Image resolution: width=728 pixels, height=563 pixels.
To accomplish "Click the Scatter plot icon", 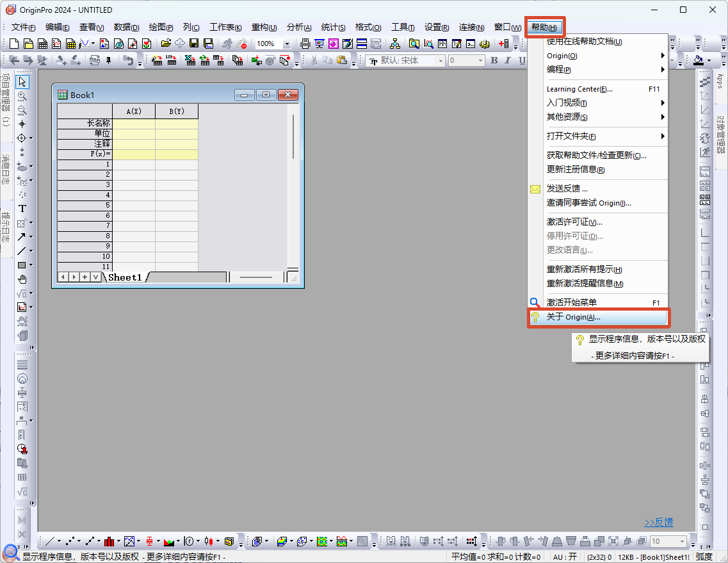I will tap(70, 541).
